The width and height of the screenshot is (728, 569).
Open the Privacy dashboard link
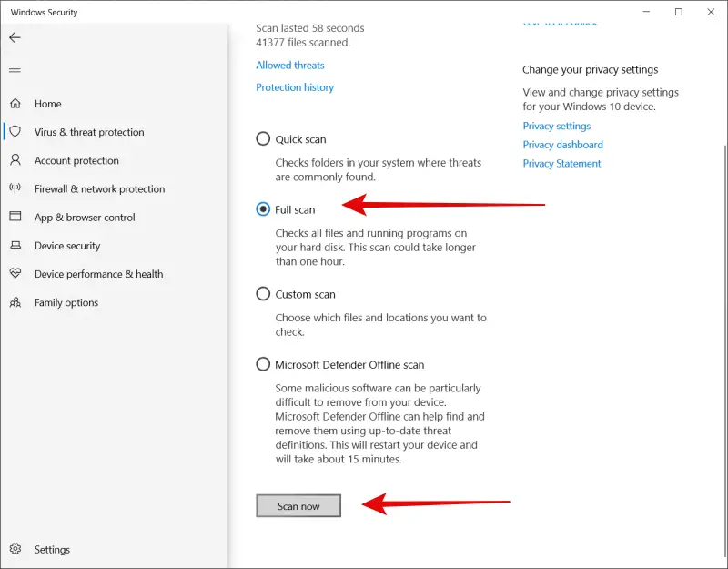tap(562, 145)
